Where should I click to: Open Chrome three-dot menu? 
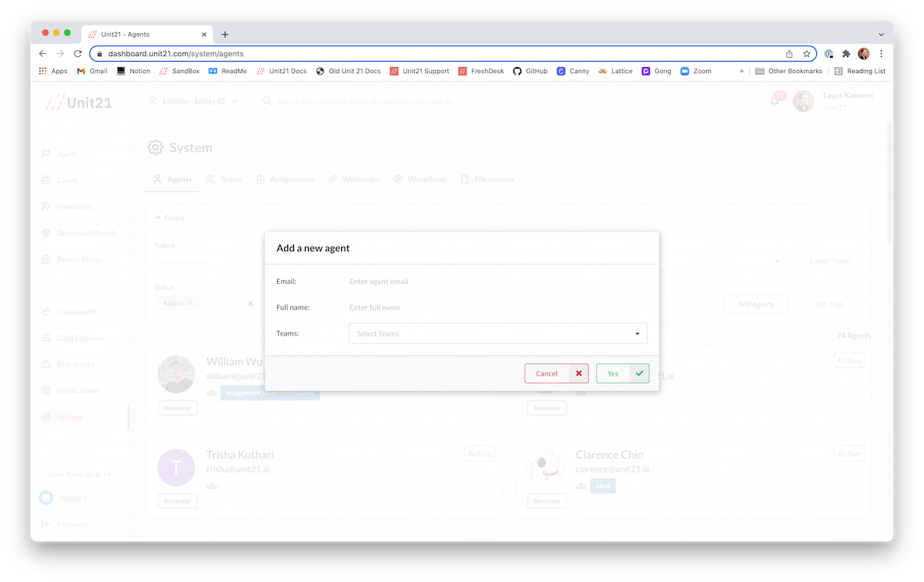coord(881,54)
